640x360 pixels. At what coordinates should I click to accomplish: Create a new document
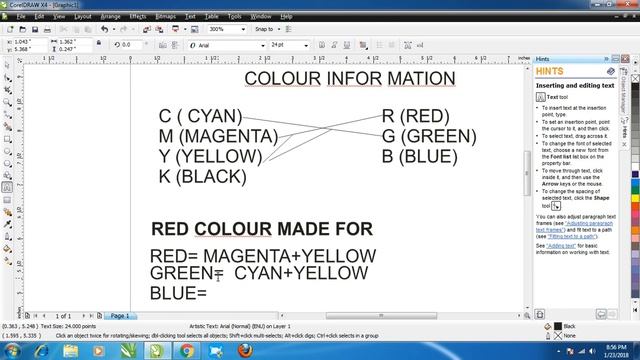[10, 29]
